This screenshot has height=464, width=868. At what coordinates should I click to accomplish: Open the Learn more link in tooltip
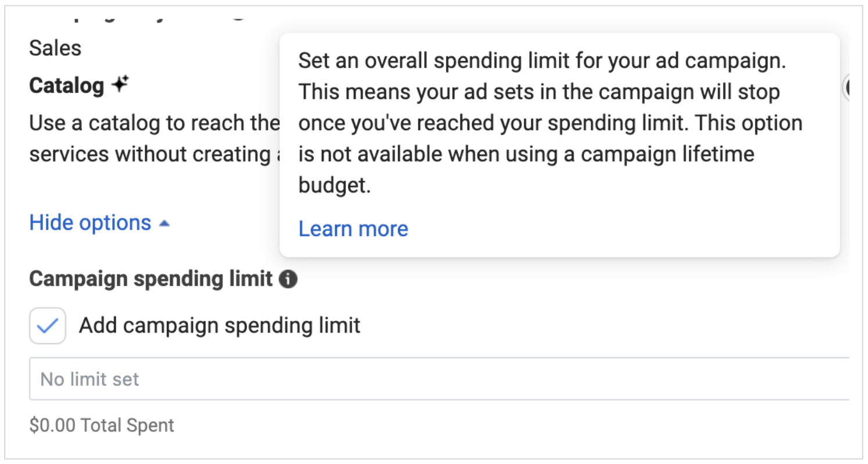pyautogui.click(x=353, y=229)
